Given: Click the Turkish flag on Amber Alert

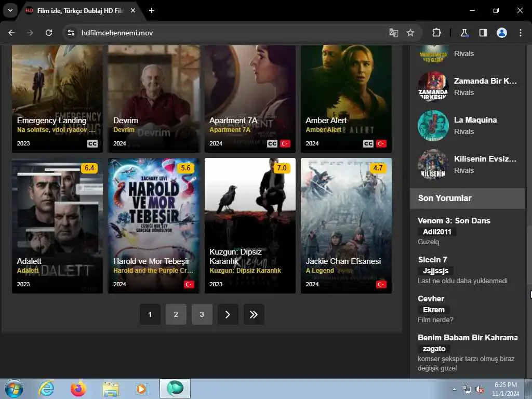Looking at the screenshot, I should pos(381,143).
